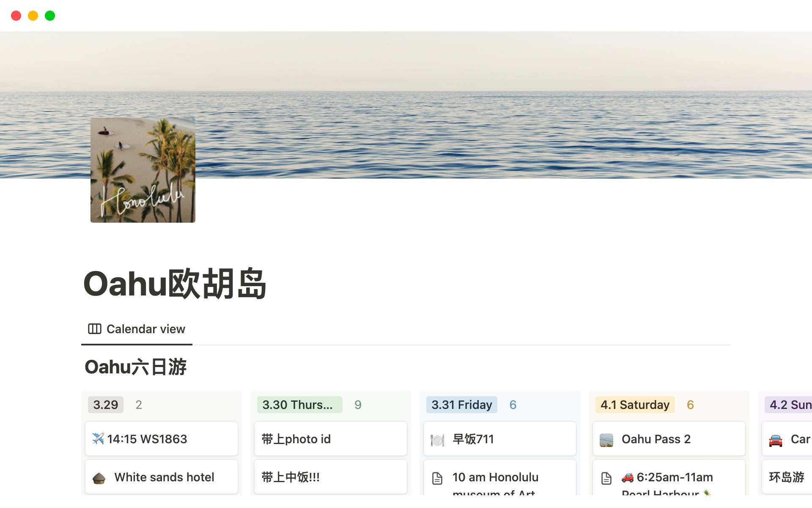Select the 3.31 Friday column label

pyautogui.click(x=462, y=405)
